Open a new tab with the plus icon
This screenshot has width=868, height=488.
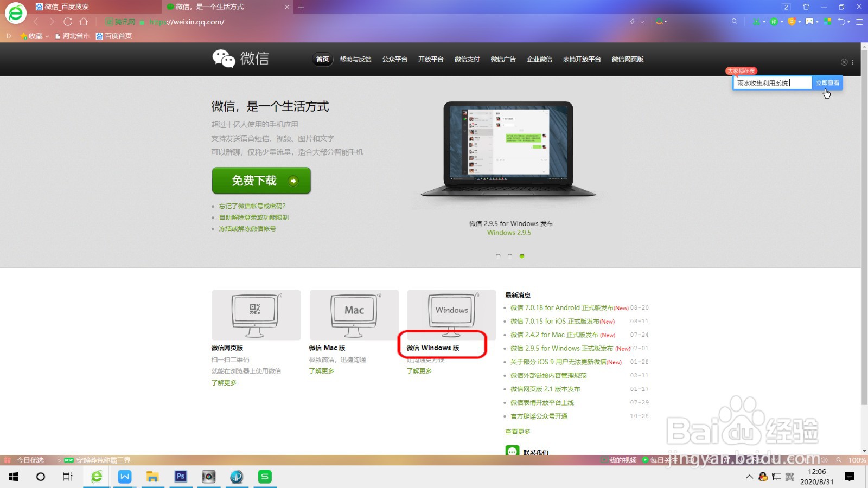pyautogui.click(x=301, y=7)
